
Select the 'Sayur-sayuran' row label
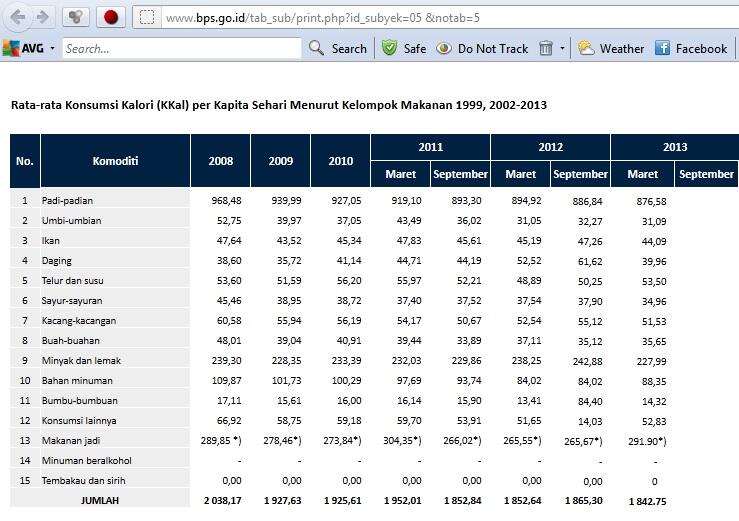point(72,300)
